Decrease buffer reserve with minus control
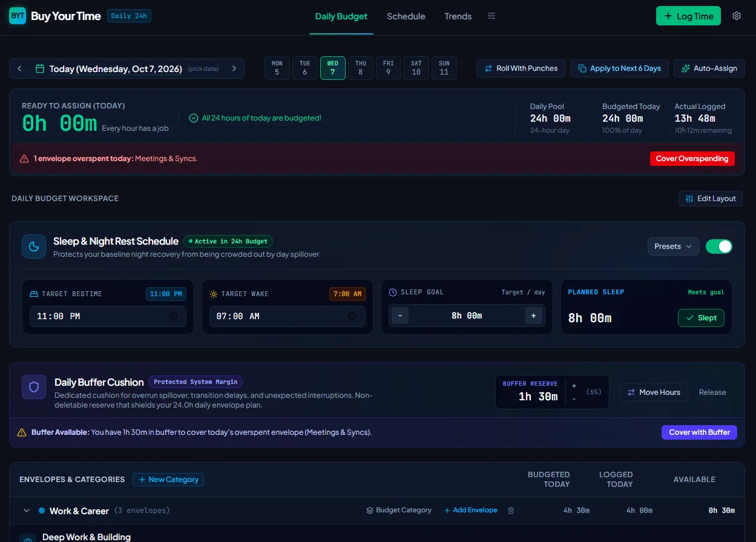The image size is (756, 542). point(574,399)
